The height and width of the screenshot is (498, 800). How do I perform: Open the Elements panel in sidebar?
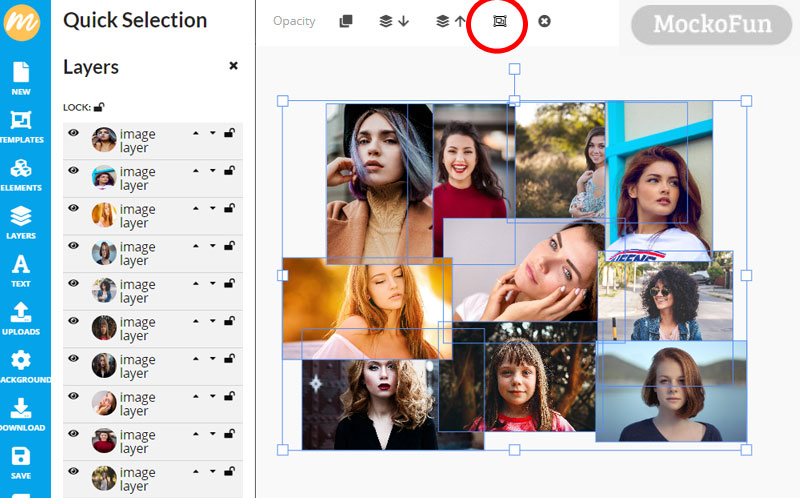(21, 175)
